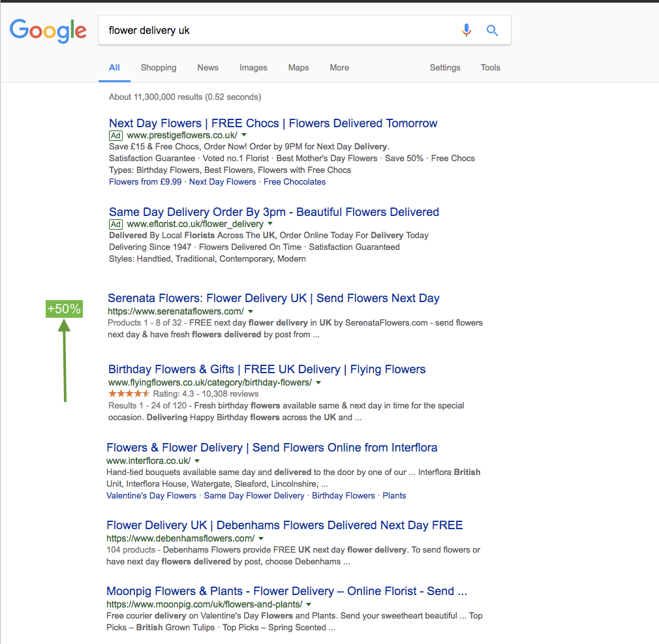This screenshot has width=659, height=644.
Task: Click Rating: 4.3 - 10,308 reviews text
Action: [x=206, y=394]
